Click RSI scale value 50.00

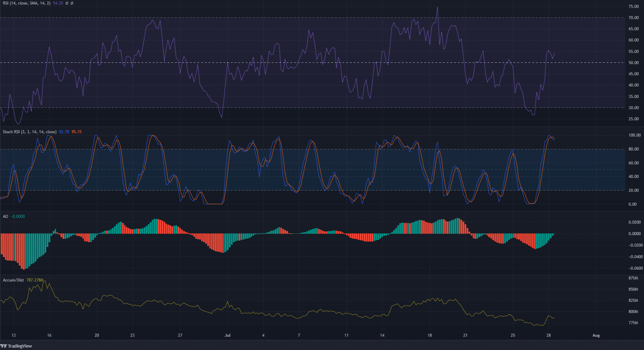[633, 63]
